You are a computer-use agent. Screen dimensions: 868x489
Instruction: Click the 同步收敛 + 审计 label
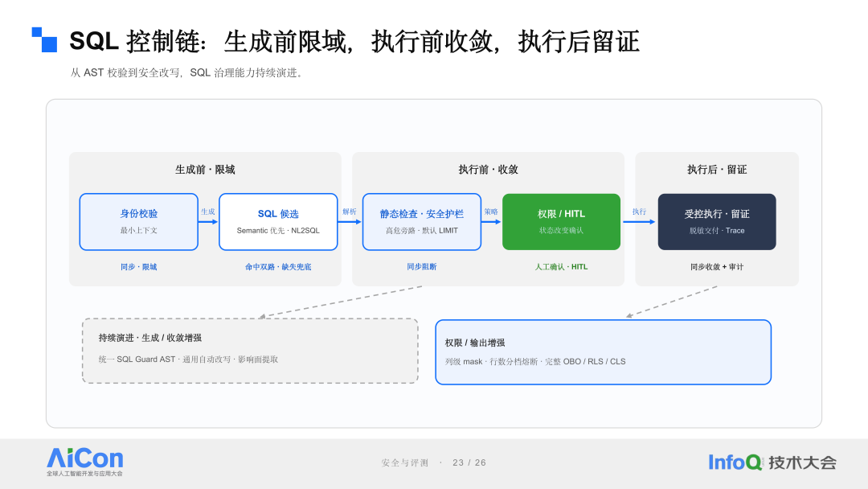point(717,267)
